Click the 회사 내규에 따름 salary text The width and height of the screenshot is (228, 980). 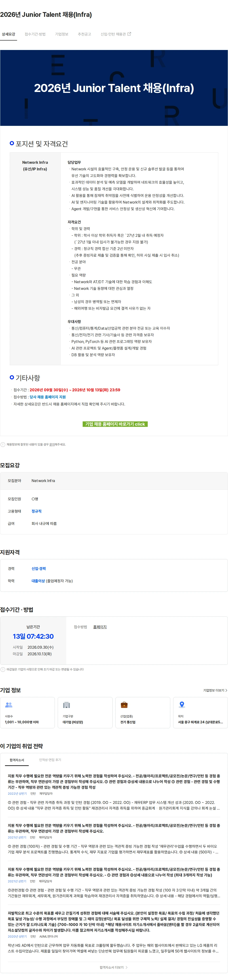44,524
